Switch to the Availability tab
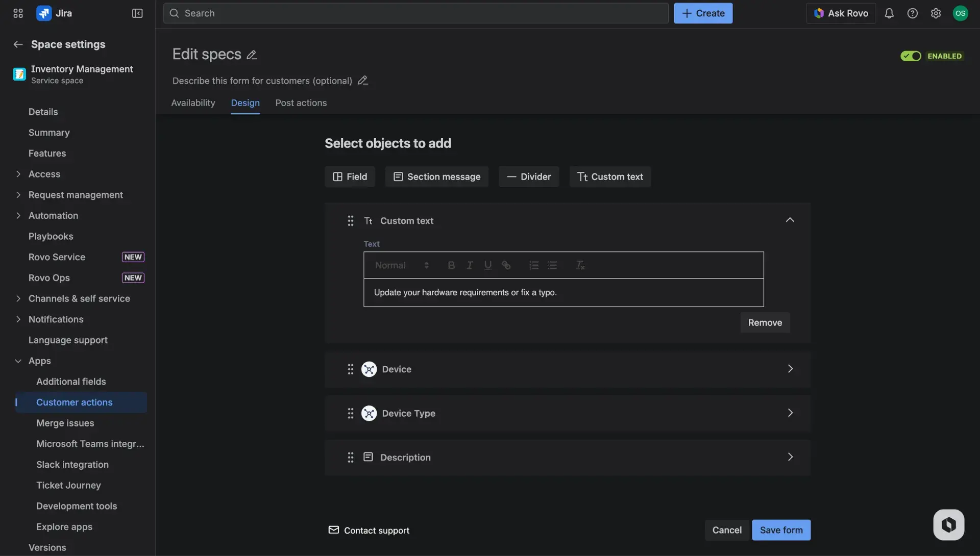The height and width of the screenshot is (556, 980). 193,103
